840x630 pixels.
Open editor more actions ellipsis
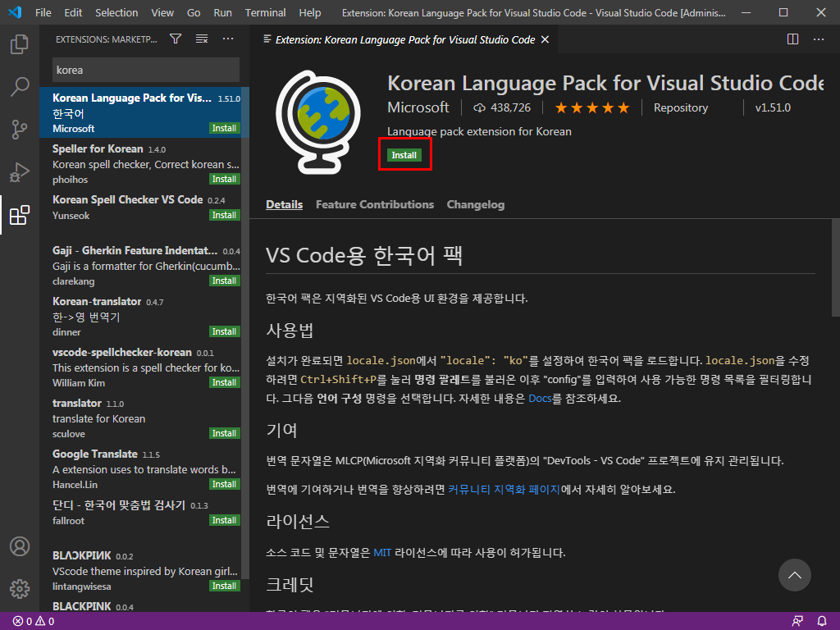pos(818,39)
